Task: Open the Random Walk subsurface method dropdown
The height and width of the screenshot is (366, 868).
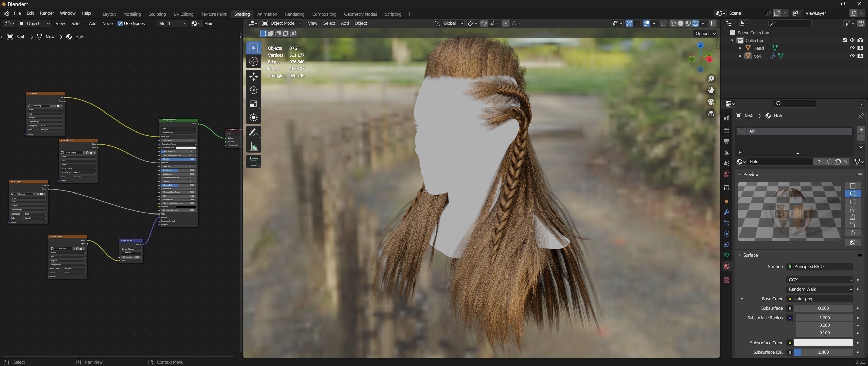Action: point(820,289)
